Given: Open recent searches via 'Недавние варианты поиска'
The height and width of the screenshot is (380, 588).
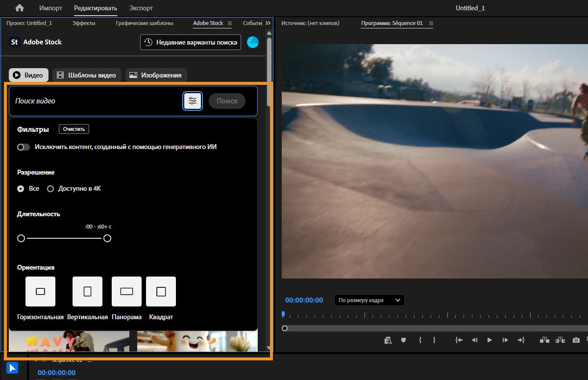Looking at the screenshot, I should 190,42.
